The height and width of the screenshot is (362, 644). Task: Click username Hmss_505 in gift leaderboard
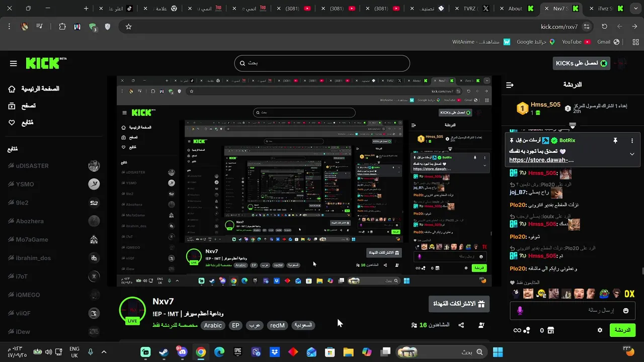(x=545, y=105)
